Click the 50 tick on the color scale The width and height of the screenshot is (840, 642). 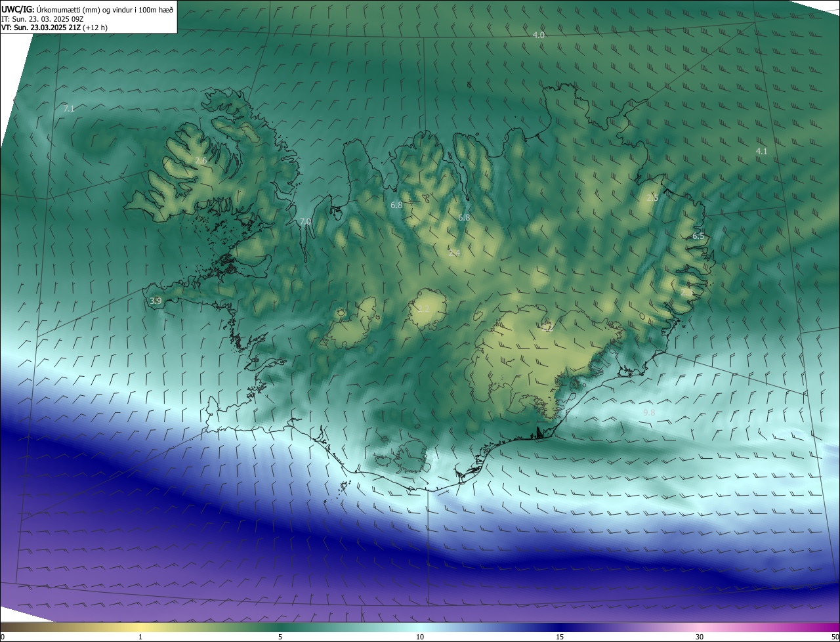click(x=835, y=637)
